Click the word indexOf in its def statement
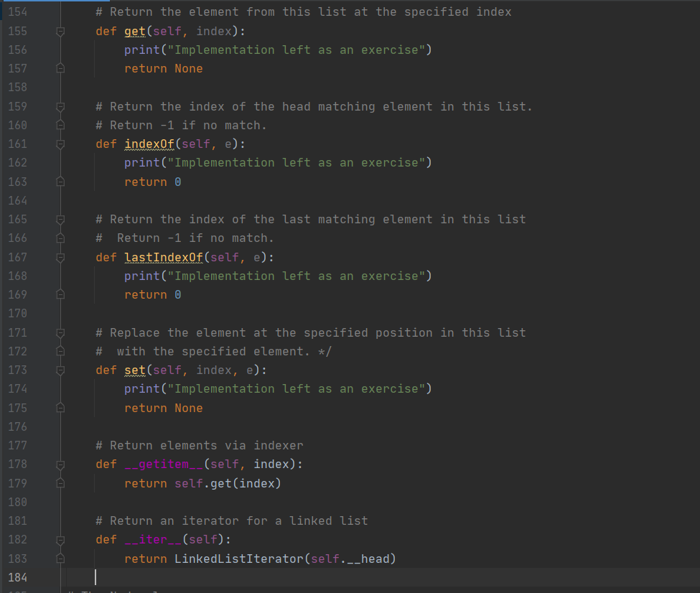The width and height of the screenshot is (700, 593). tap(149, 144)
